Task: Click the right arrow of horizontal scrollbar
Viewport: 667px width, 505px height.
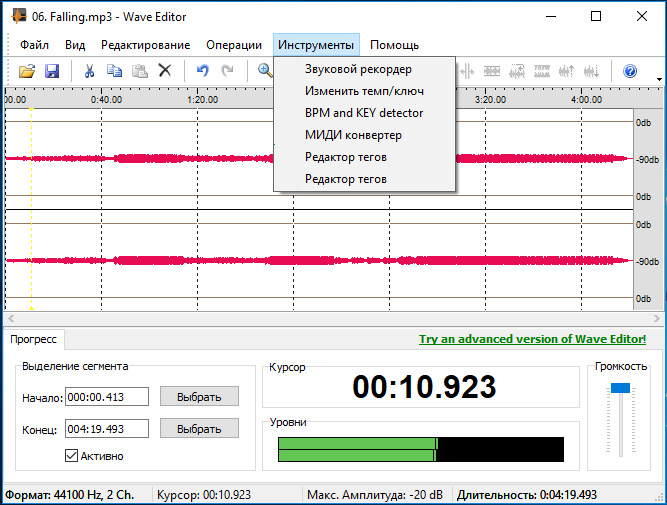Action: [657, 318]
